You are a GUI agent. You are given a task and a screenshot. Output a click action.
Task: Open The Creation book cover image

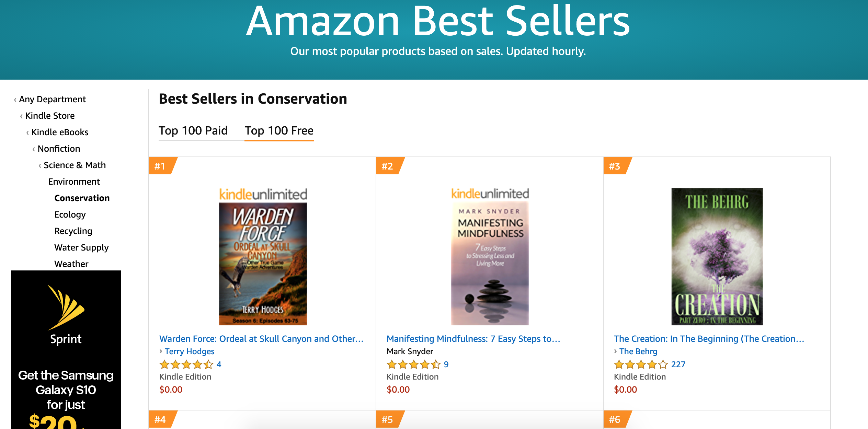point(717,256)
